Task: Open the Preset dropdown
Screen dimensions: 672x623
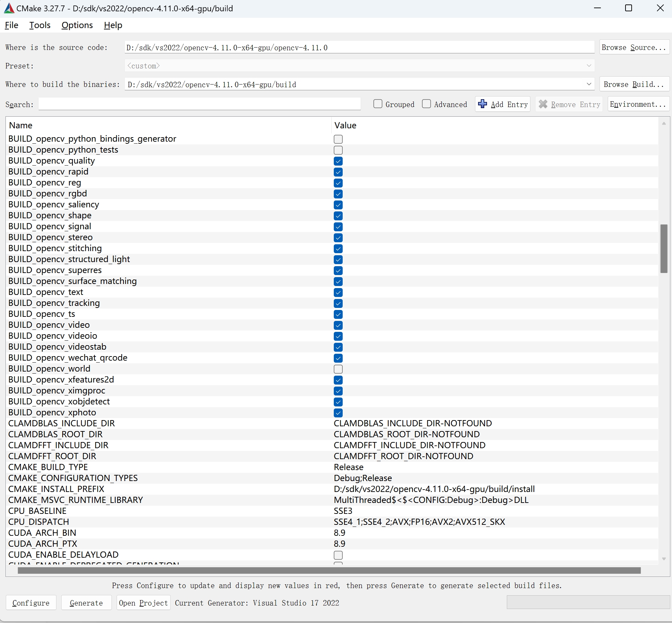Action: pyautogui.click(x=589, y=66)
